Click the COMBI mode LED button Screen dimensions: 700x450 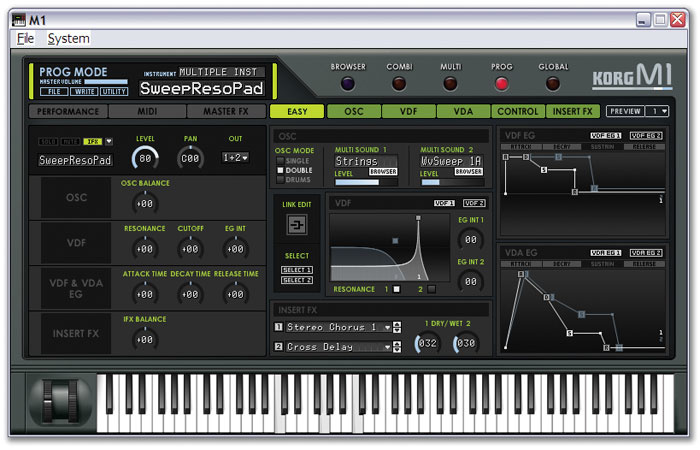[x=399, y=83]
